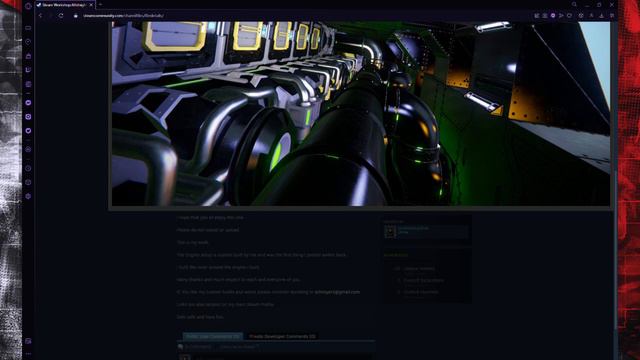Open a new browser tab
This screenshot has height=360, width=640.
[x=100, y=5]
